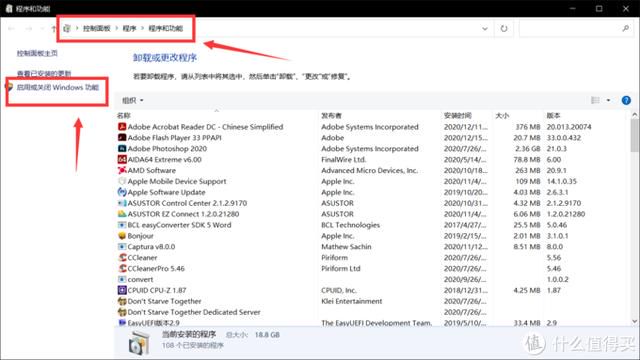
Task: Open 启用或关闭 Windows 功能 link
Action: (x=58, y=87)
